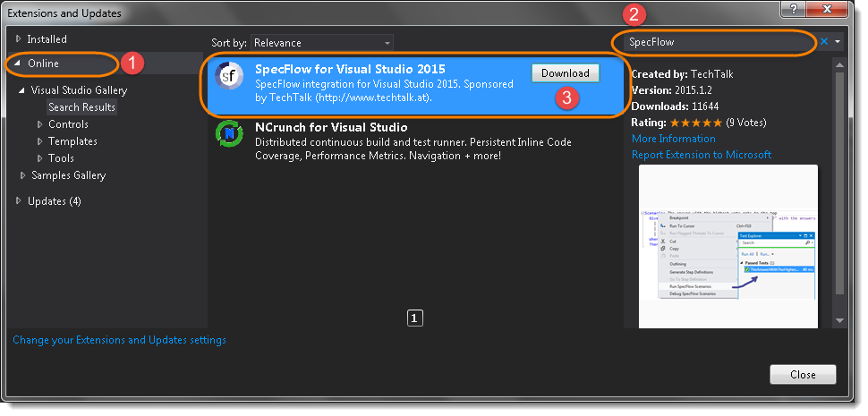Click the details pane vertical scrollbar thumb
Image resolution: width=868 pixels, height=416 pixels.
click(x=839, y=183)
